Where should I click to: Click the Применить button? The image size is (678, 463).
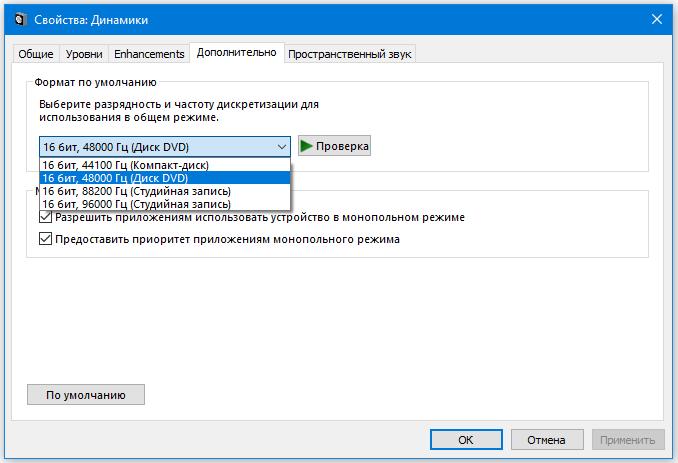click(628, 439)
